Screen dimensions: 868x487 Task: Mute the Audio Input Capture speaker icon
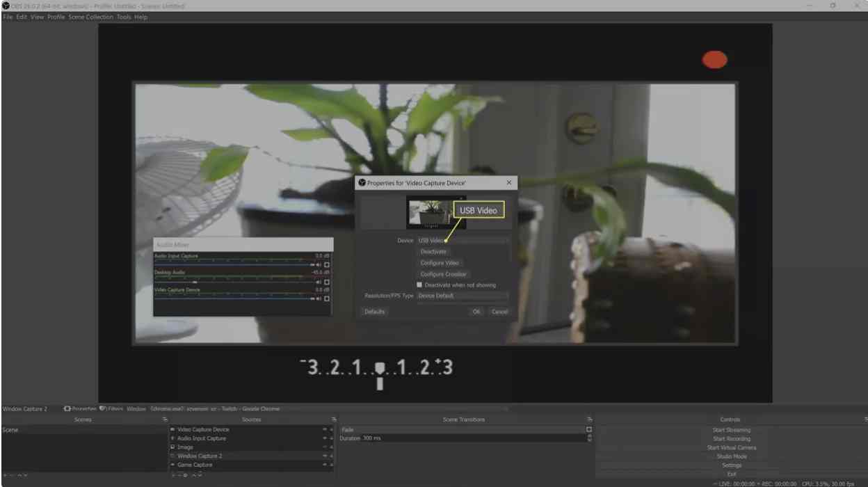[319, 264]
